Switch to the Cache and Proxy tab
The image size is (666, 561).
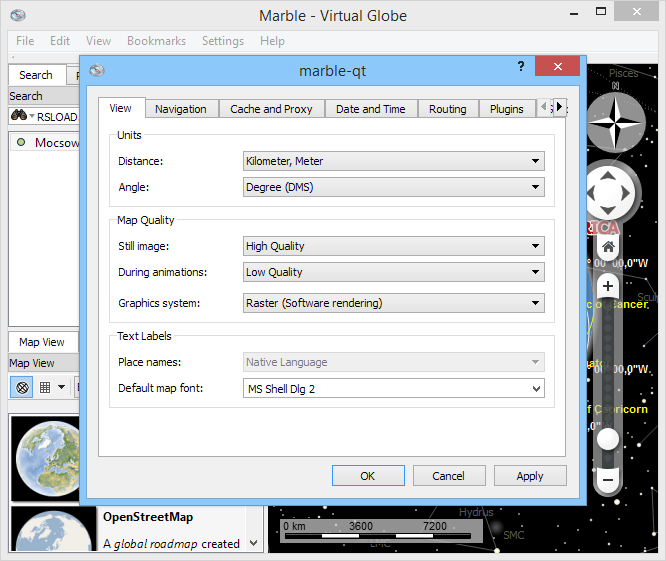pyautogui.click(x=271, y=109)
